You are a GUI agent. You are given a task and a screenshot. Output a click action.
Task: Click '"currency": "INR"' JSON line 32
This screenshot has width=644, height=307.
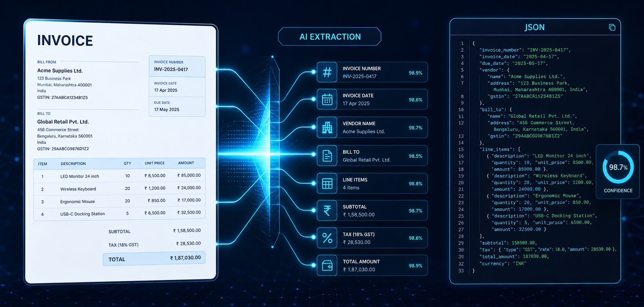pos(503,263)
